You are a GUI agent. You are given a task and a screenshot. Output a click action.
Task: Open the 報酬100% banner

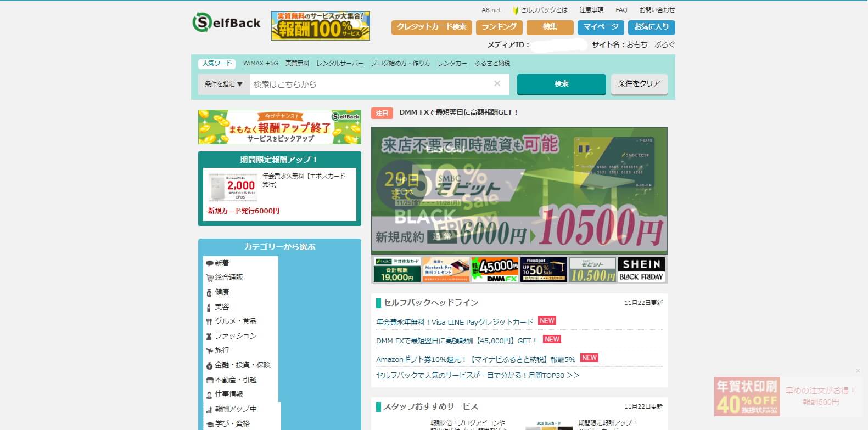point(321,26)
